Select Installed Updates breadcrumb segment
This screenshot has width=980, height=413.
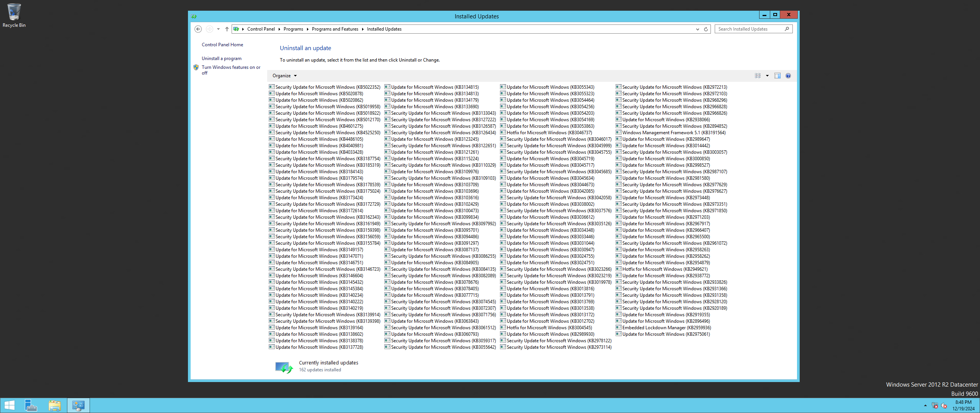384,29
